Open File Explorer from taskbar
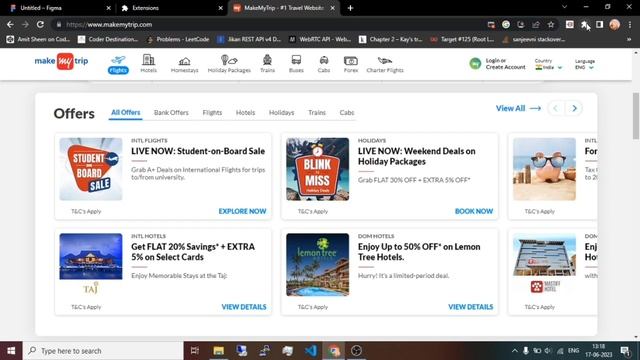This screenshot has width=640, height=360. [218, 351]
